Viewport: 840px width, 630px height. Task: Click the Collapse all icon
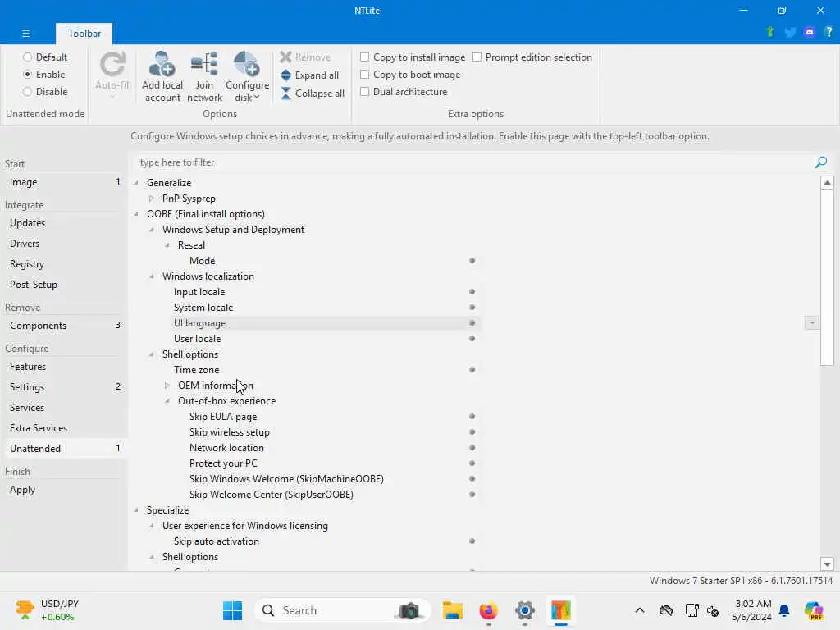(x=285, y=94)
